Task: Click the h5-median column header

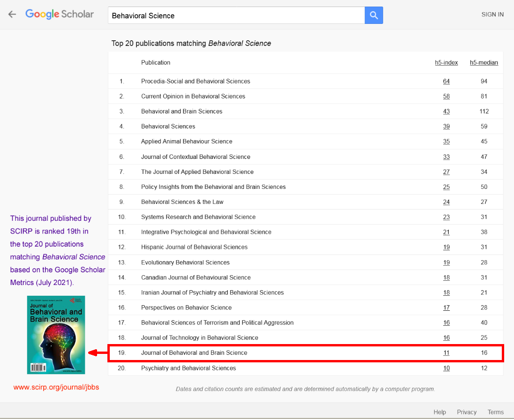Action: click(x=484, y=63)
